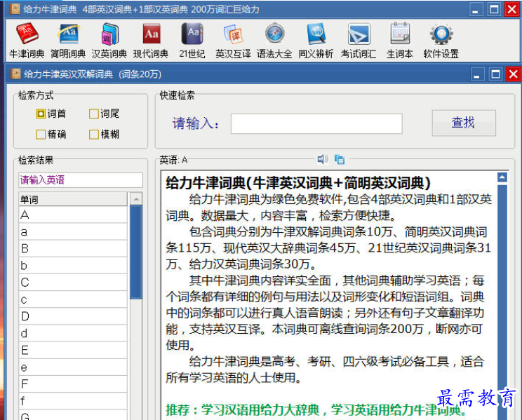Viewport: 522px width, 420px height.
Task: Close the 给力牛津英汉双解词典 inner window
Action: point(514,74)
